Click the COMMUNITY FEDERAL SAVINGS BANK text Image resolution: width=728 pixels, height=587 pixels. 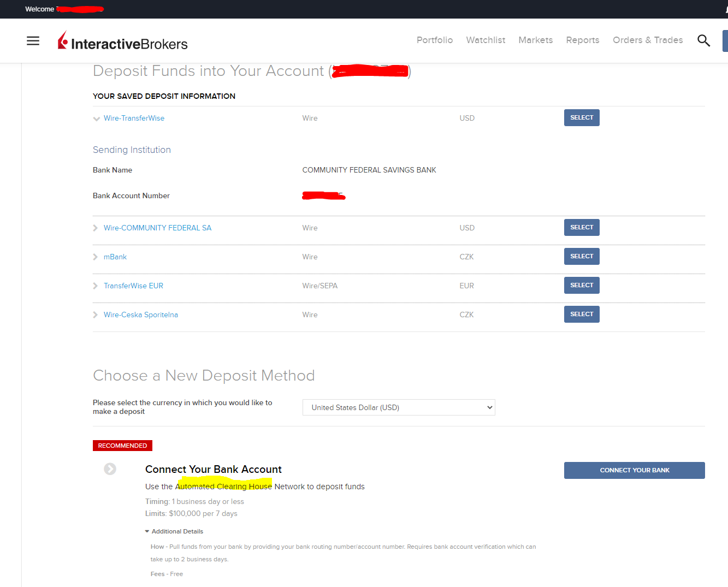point(369,170)
